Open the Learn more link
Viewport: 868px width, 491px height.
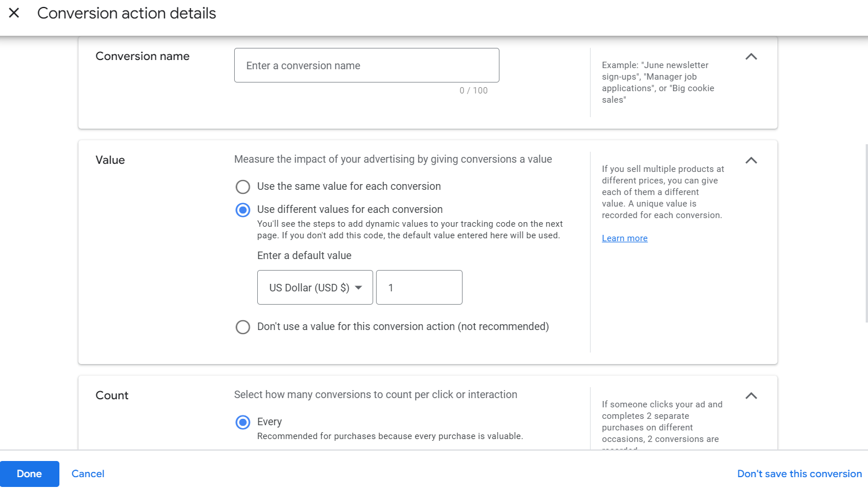pos(625,238)
